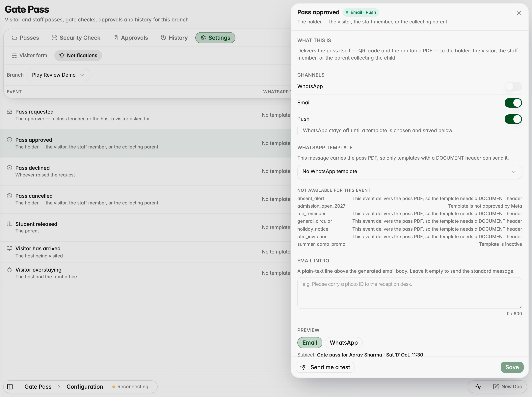The height and width of the screenshot is (397, 532).
Task: Click the Visitor has arrived bell icon
Action: pyautogui.click(x=9, y=248)
